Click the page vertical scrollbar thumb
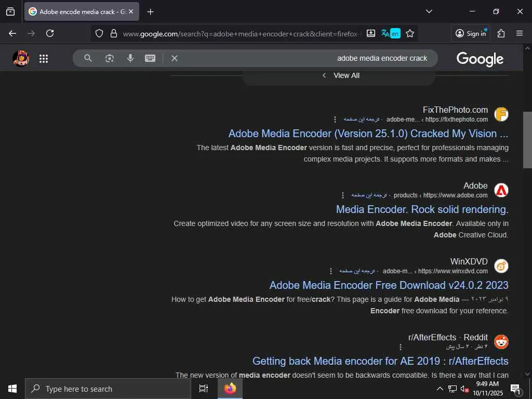Screen dimensions: 532x399 [x=527, y=140]
